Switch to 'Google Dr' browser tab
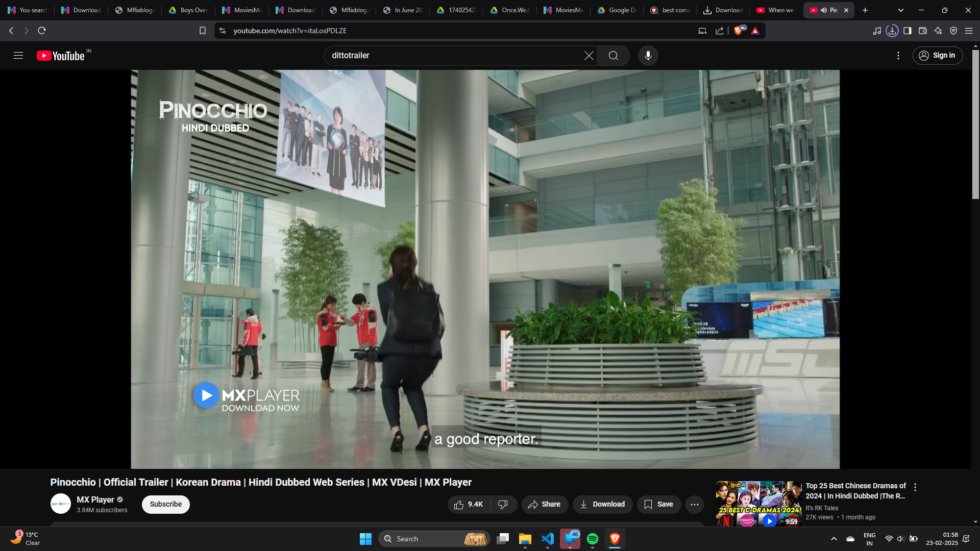 (x=617, y=10)
